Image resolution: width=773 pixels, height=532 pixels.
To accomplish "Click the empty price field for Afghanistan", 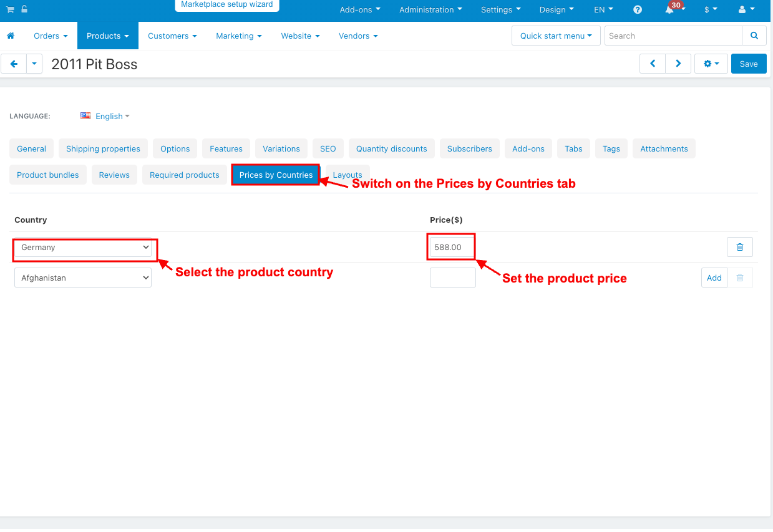I will point(452,278).
